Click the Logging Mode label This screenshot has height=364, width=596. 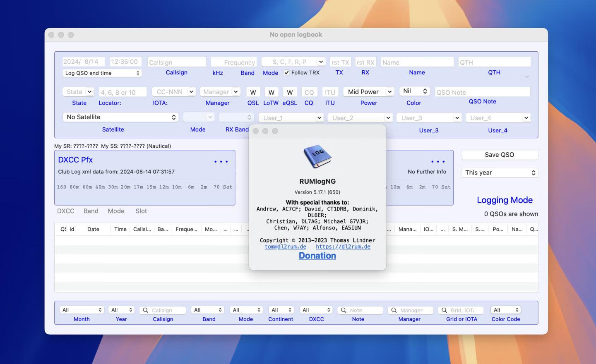point(505,200)
